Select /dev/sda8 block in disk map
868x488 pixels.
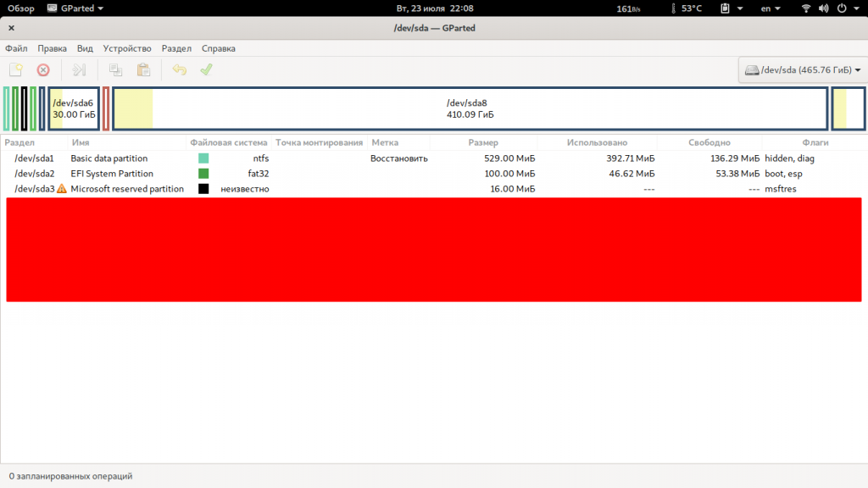click(470, 108)
